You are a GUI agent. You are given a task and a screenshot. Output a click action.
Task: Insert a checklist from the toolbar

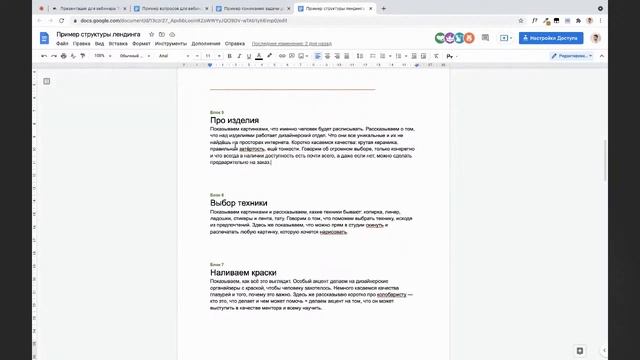point(372,56)
